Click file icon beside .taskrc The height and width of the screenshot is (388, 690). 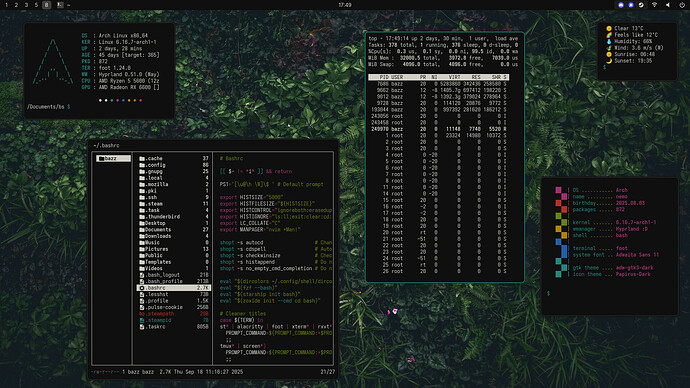(x=142, y=327)
